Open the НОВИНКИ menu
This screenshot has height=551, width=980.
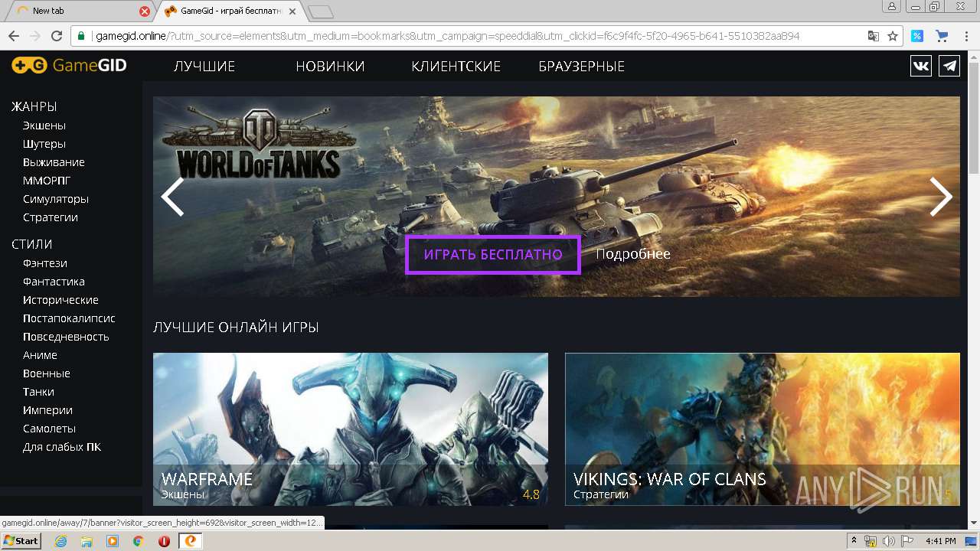[x=330, y=67]
